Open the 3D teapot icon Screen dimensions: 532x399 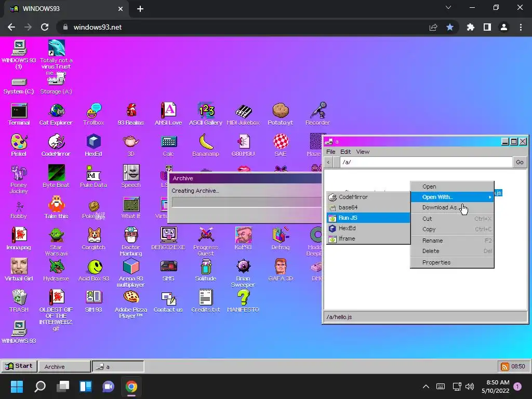(130, 145)
